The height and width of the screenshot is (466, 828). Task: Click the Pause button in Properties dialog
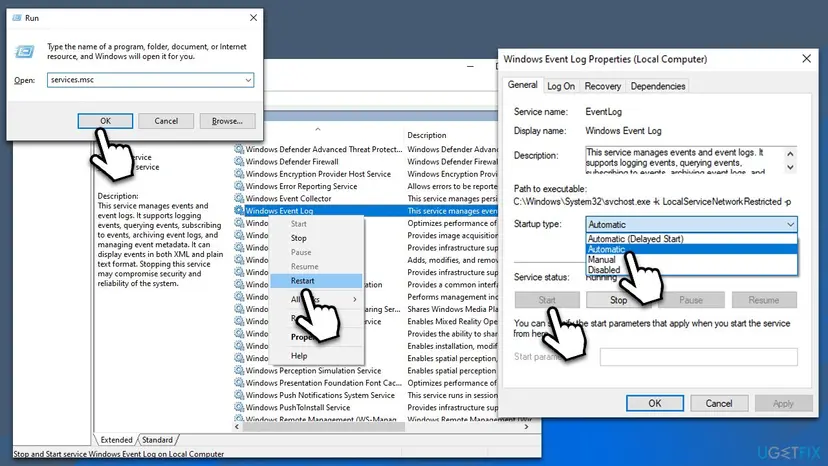pyautogui.click(x=691, y=300)
